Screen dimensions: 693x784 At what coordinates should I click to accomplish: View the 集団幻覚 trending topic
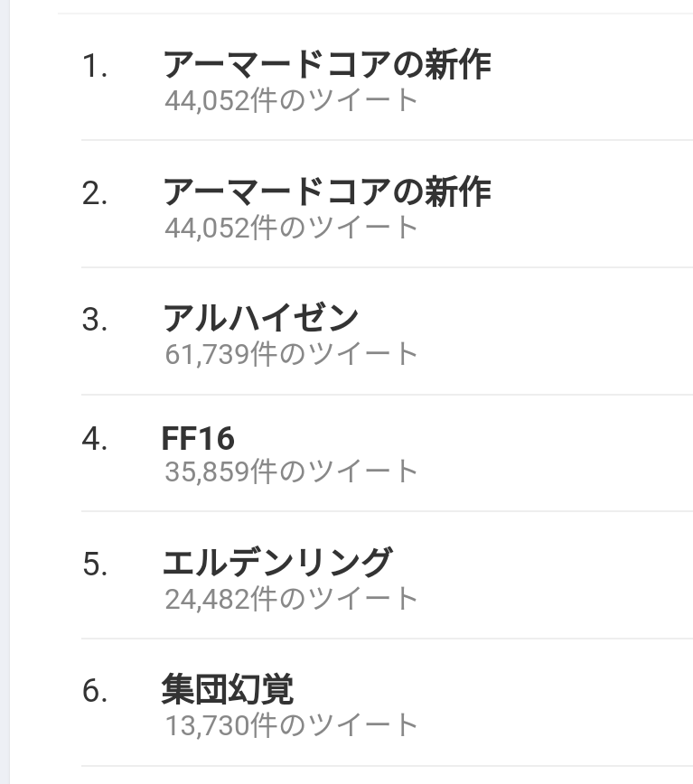[228, 689]
